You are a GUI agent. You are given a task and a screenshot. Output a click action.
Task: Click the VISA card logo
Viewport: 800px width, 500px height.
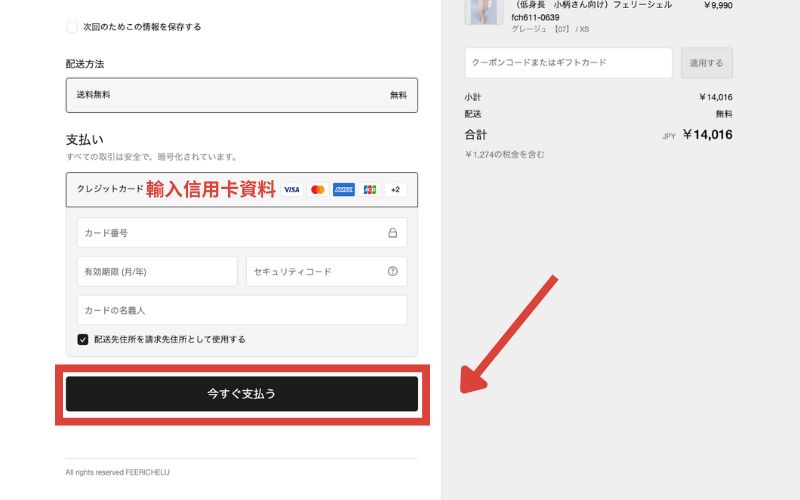(291, 189)
